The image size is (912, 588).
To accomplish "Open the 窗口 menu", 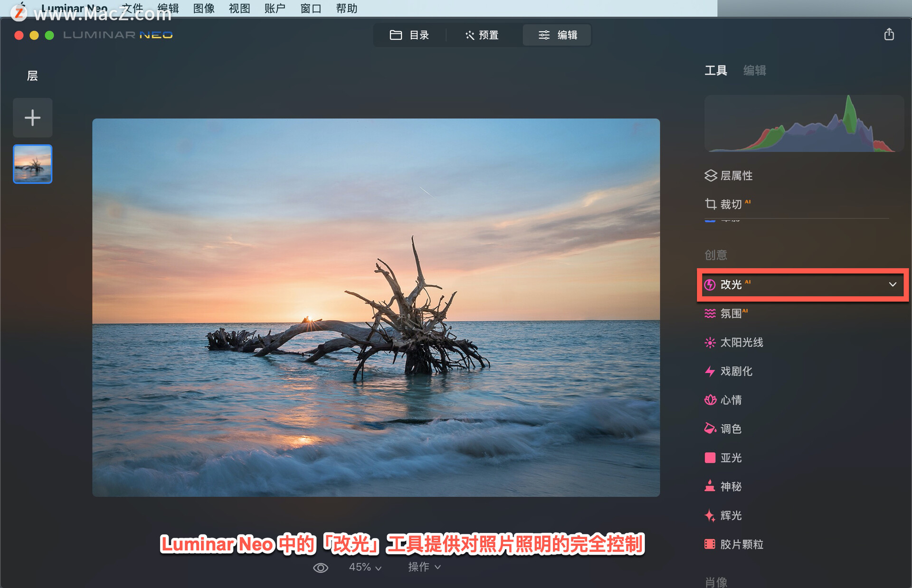I will click(311, 9).
